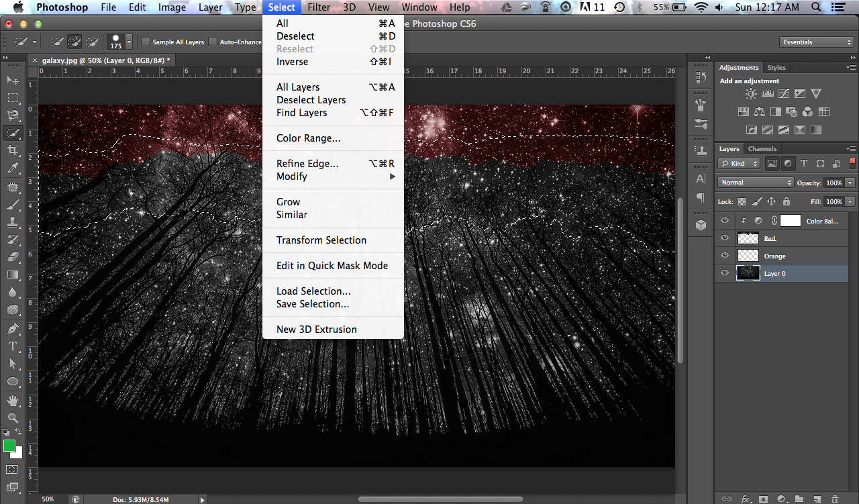Click the Red layer thumbnail
The height and width of the screenshot is (504, 859).
click(x=748, y=238)
